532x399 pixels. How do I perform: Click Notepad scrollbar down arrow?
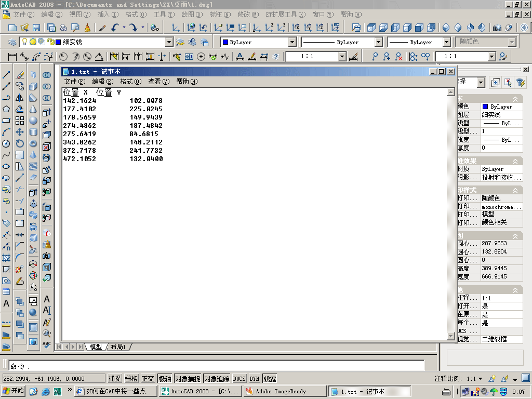pos(451,336)
